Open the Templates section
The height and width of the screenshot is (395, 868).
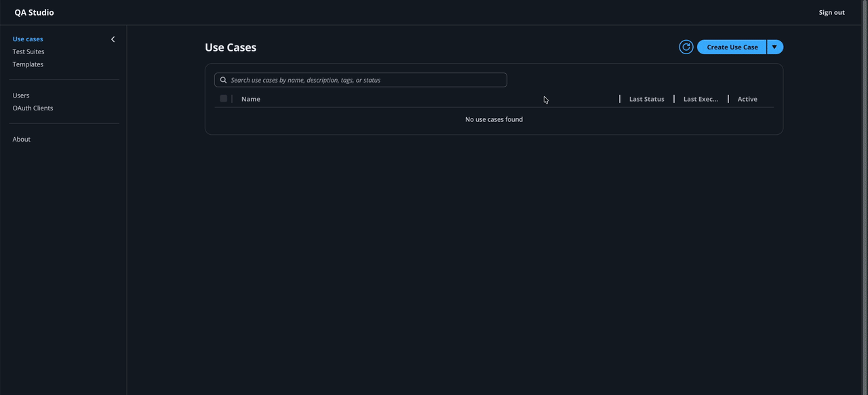pyautogui.click(x=28, y=63)
